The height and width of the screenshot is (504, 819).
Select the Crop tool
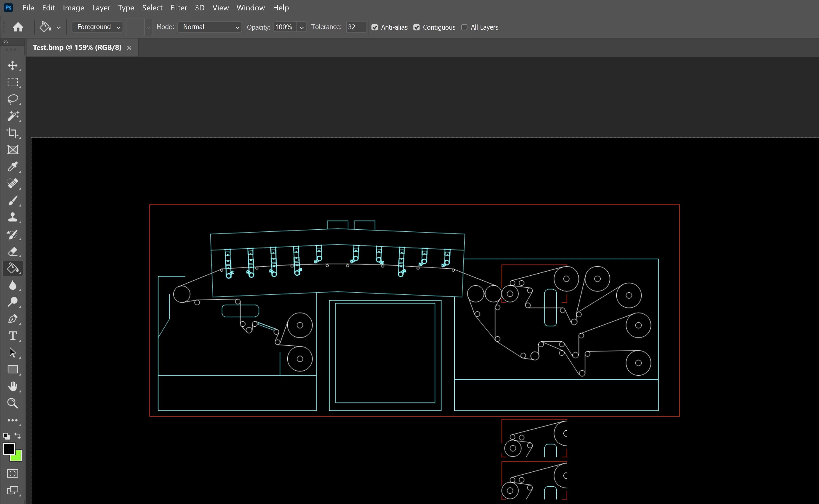click(x=13, y=133)
